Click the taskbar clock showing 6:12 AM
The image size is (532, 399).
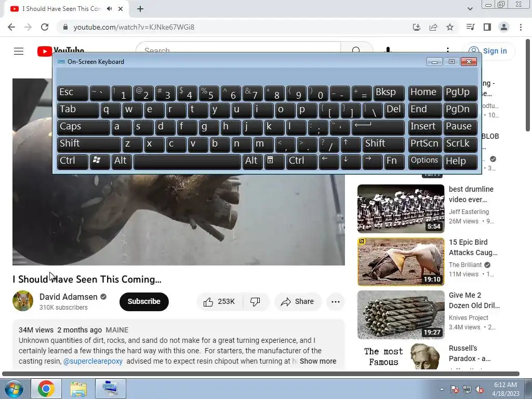tap(506, 389)
